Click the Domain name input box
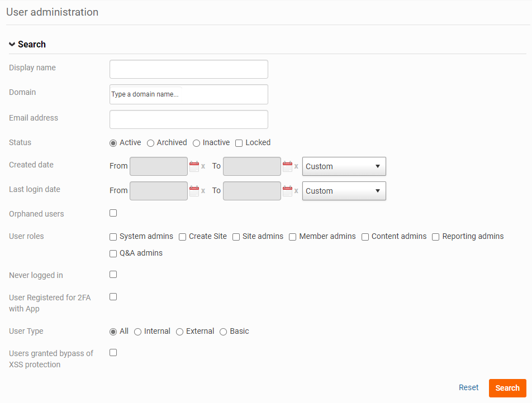 coord(188,94)
